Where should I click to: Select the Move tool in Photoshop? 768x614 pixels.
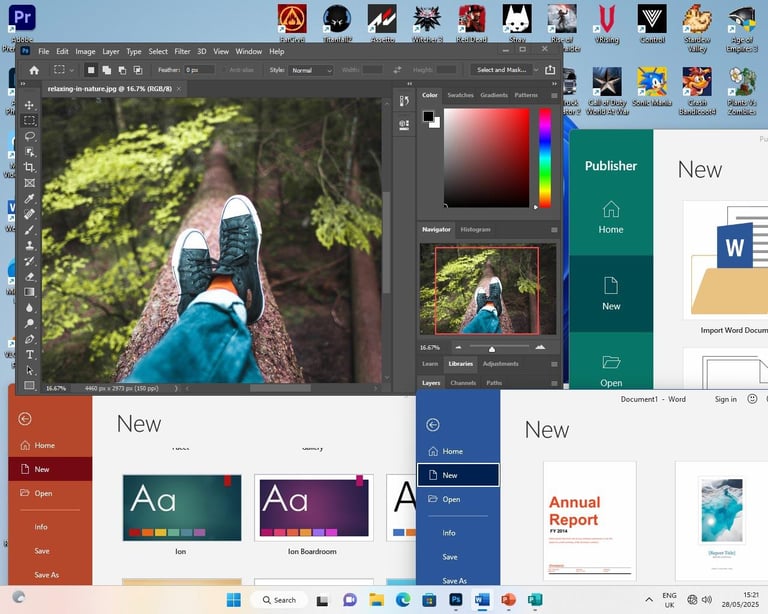tap(29, 105)
